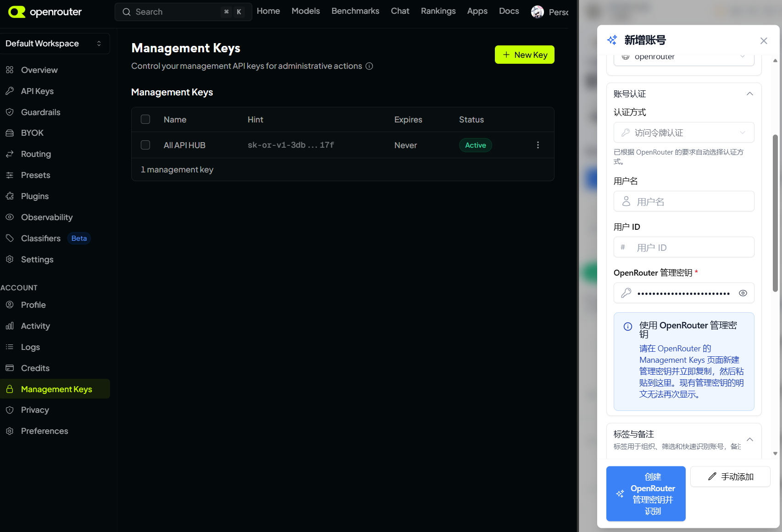
Task: Collapse the 标签与备注 section
Action: coord(750,439)
